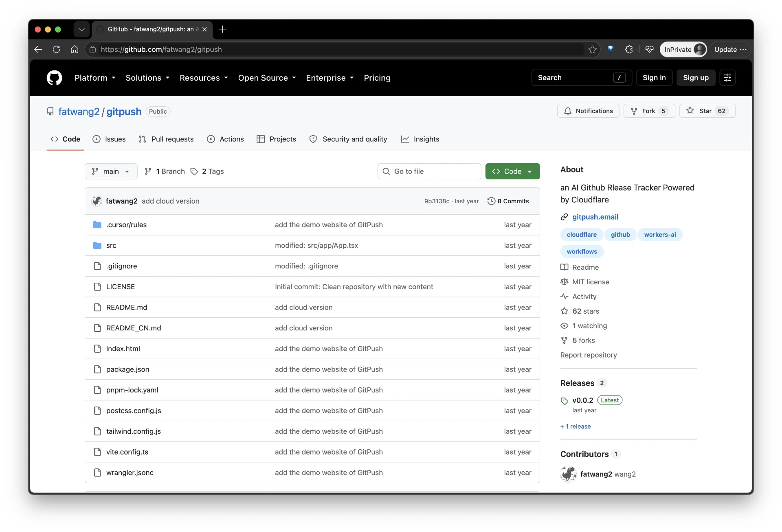Reload the page with the refresh icon

[x=56, y=49]
